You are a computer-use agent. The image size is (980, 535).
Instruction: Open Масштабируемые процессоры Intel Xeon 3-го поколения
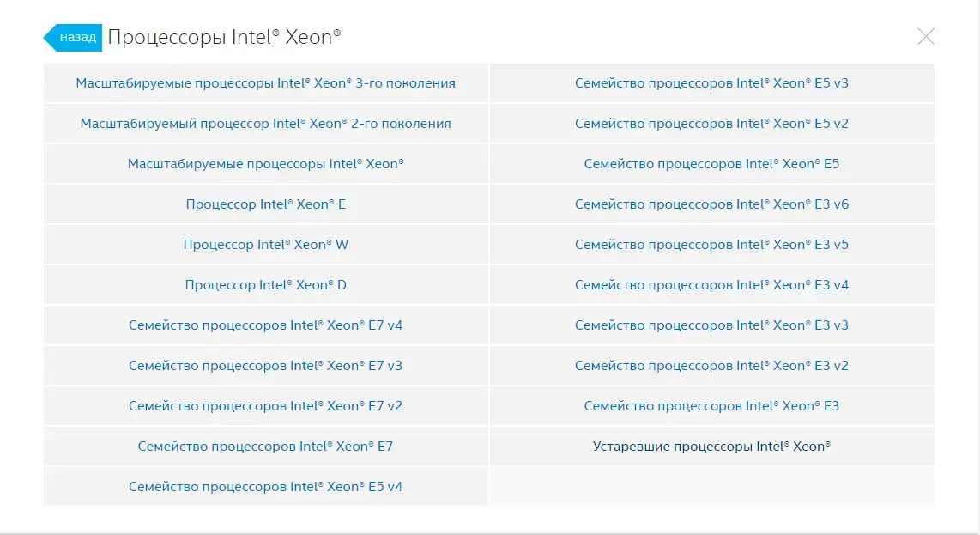[x=266, y=83]
